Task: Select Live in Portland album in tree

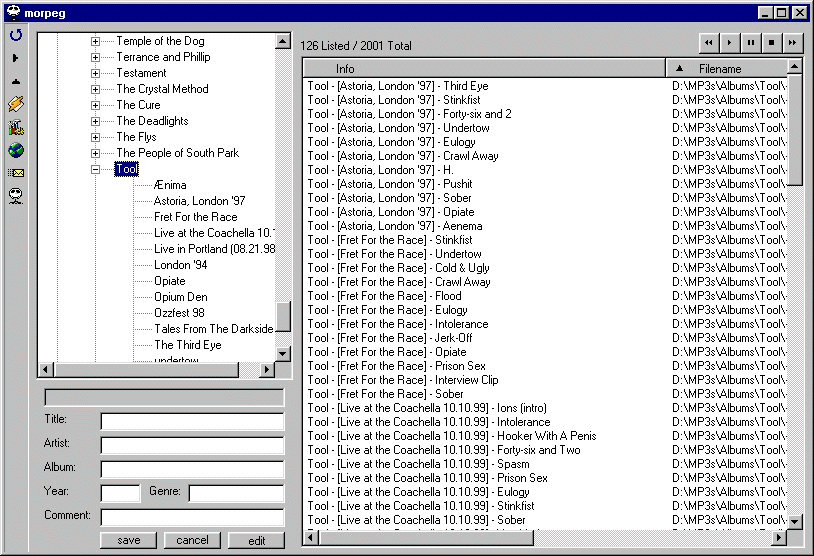Action: [214, 249]
